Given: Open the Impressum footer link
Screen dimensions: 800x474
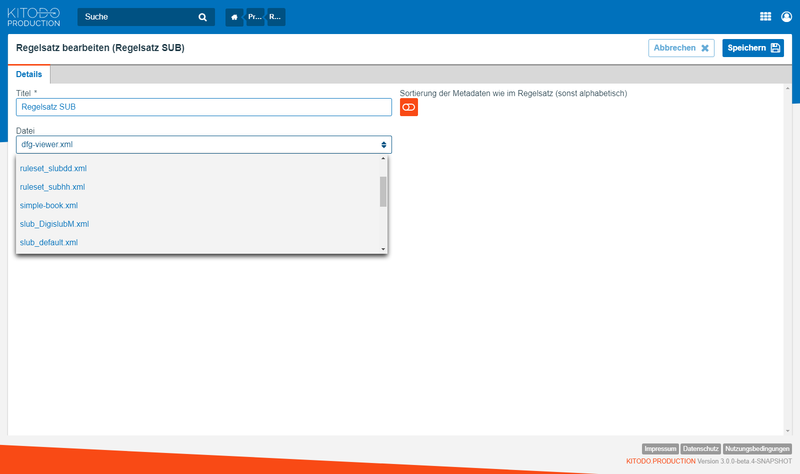Looking at the screenshot, I should click(660, 449).
